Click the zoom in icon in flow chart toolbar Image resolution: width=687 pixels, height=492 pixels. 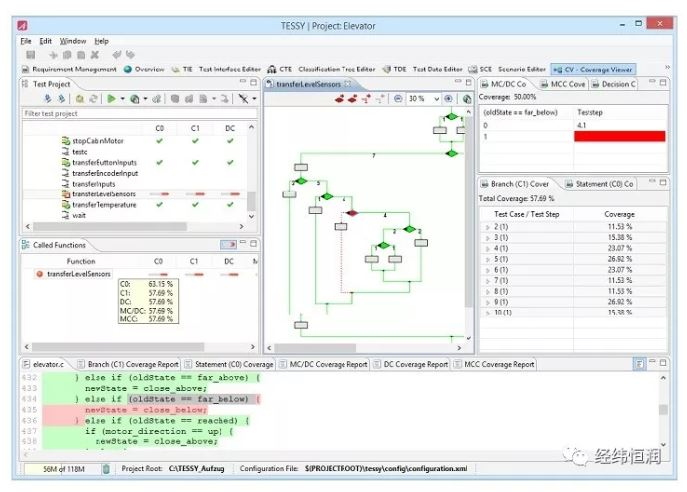click(448, 99)
